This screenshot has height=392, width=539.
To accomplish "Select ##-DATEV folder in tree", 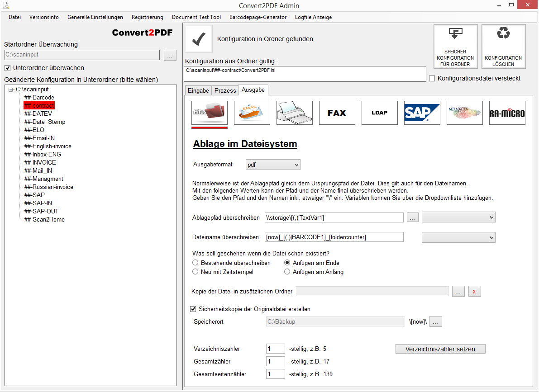I will (38, 114).
